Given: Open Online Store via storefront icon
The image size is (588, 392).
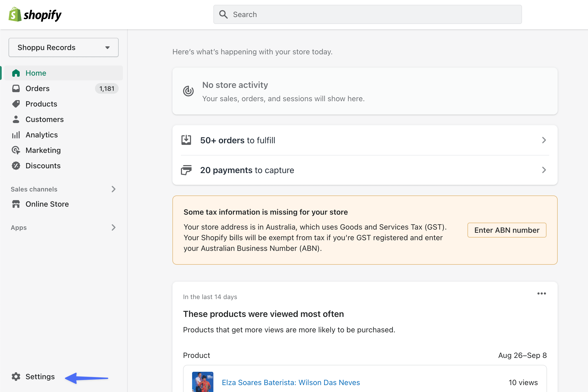Looking at the screenshot, I should point(16,204).
